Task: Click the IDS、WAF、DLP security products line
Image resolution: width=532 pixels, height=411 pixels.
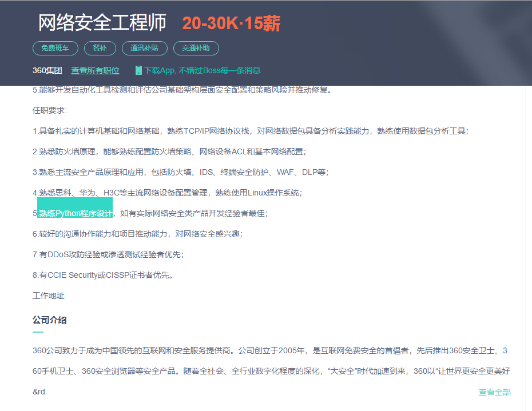Action: point(181,172)
